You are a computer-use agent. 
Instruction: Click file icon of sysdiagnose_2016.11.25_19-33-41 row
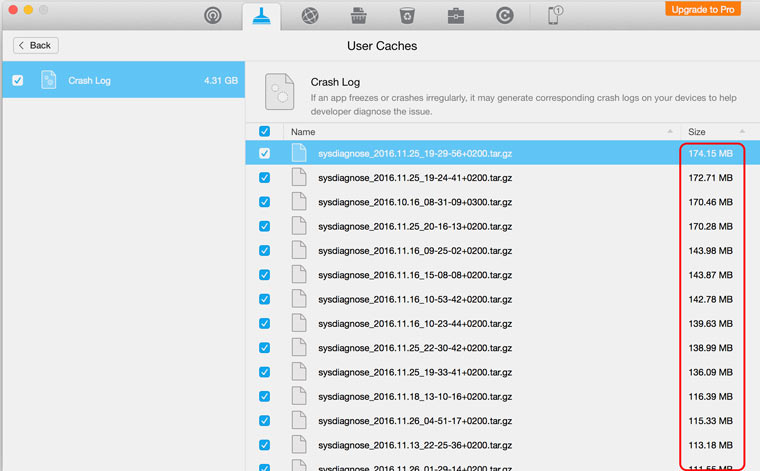[299, 372]
